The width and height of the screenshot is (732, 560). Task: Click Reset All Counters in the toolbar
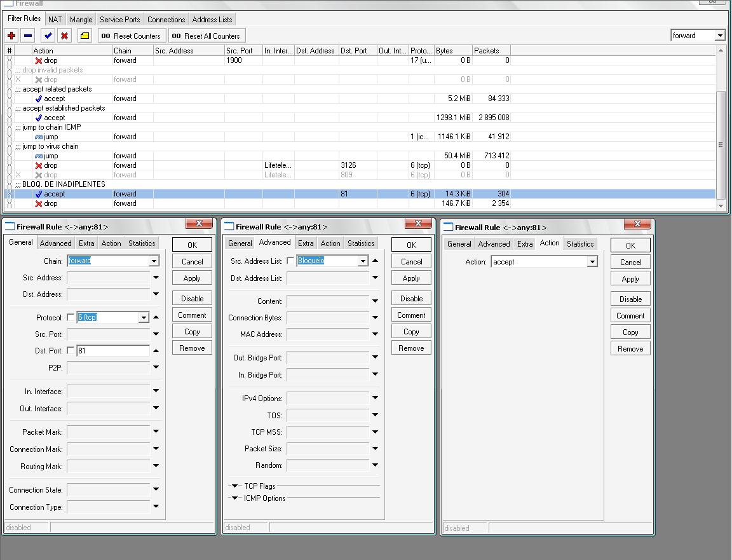coord(206,36)
